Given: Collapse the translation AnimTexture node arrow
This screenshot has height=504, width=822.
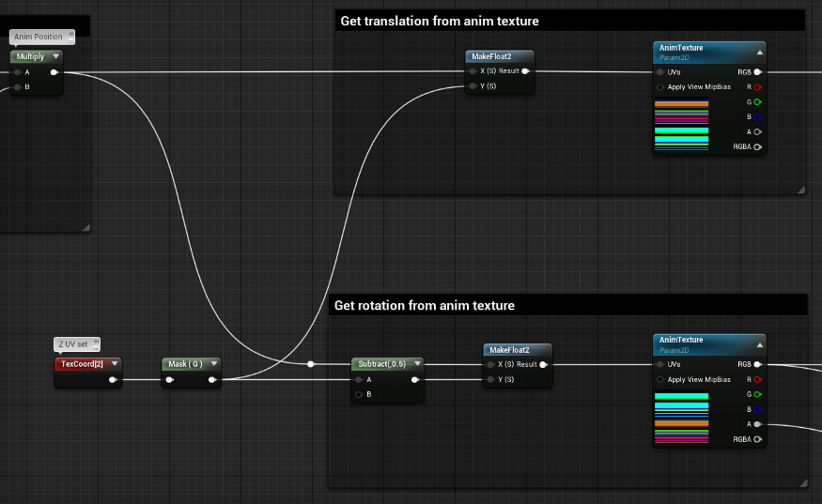Looking at the screenshot, I should (x=760, y=53).
